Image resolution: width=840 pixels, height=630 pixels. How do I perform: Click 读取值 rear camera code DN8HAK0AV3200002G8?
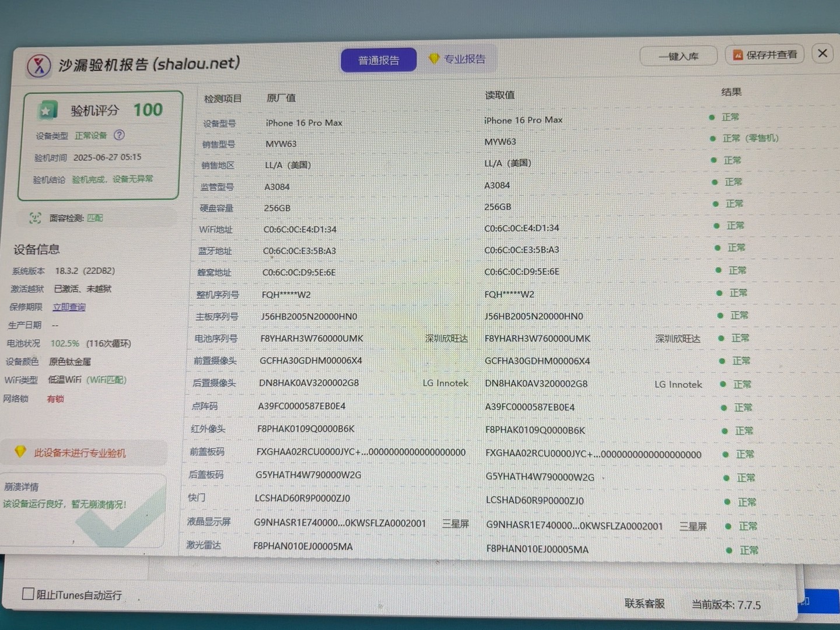(x=536, y=384)
